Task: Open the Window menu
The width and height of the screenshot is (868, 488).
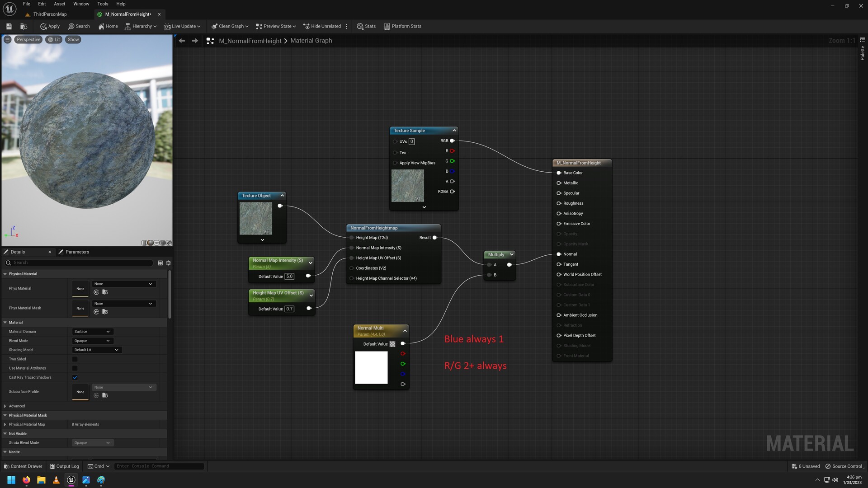Action: click(x=81, y=4)
